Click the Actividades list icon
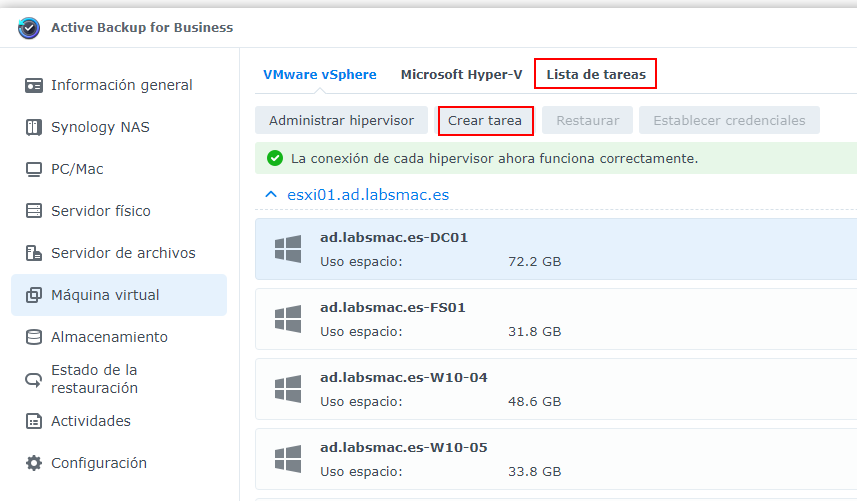 click(x=34, y=421)
